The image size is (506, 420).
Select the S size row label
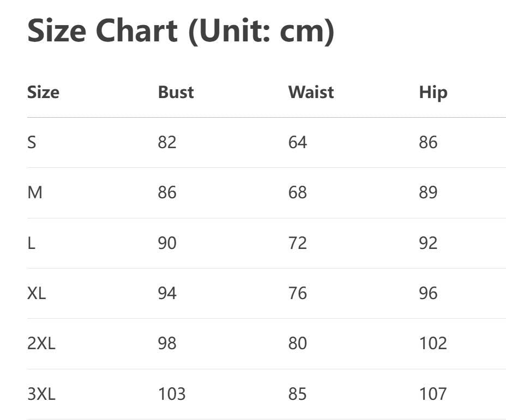pos(32,142)
